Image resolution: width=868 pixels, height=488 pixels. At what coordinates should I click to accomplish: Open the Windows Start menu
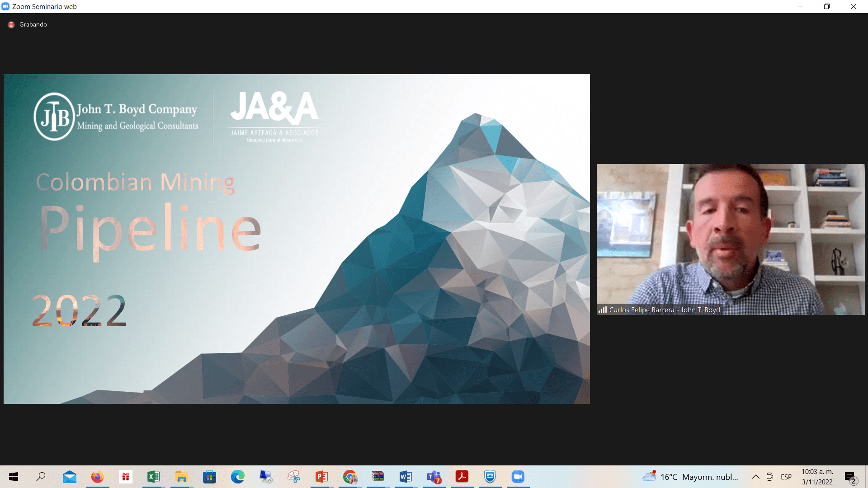14,477
